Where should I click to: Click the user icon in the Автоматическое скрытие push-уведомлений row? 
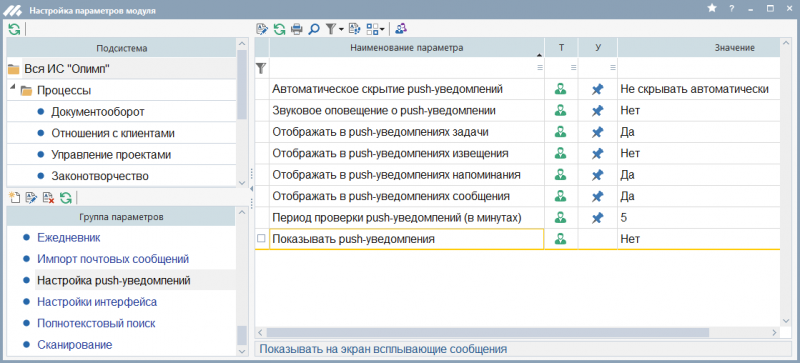(561, 89)
